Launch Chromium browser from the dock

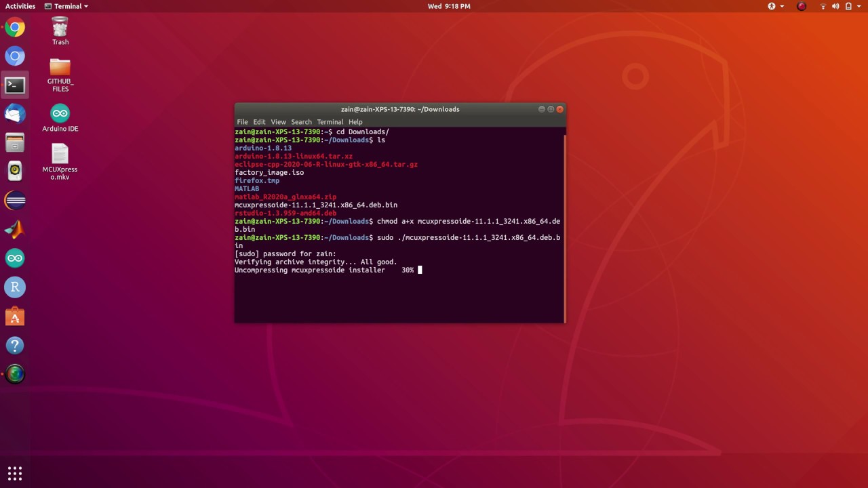[x=15, y=56]
